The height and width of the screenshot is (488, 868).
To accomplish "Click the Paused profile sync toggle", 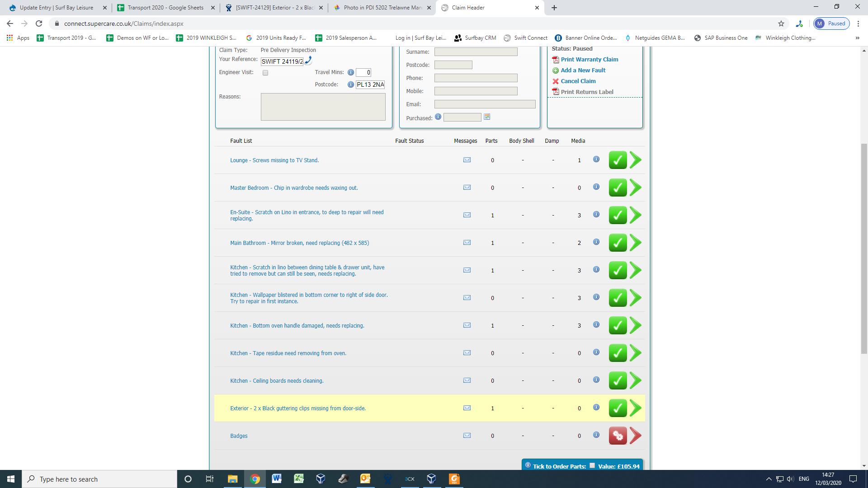I will pyautogui.click(x=831, y=23).
